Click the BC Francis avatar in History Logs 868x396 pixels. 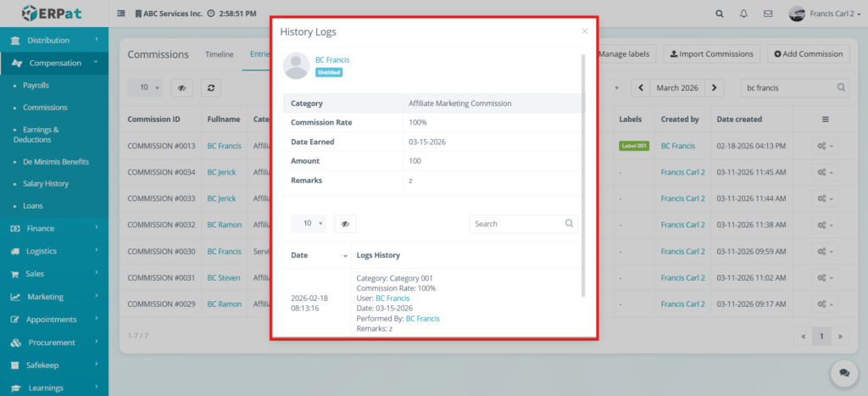point(296,66)
